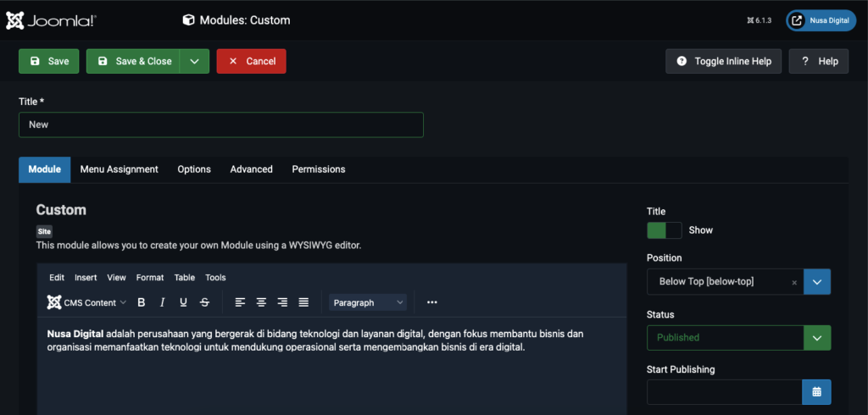Click the Below Top [below-top] position field

point(726,282)
